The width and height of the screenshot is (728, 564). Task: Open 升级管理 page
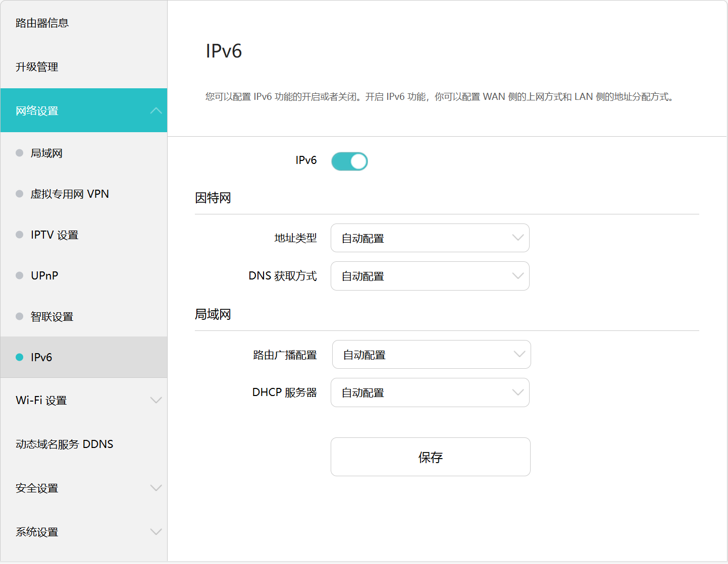coord(84,67)
